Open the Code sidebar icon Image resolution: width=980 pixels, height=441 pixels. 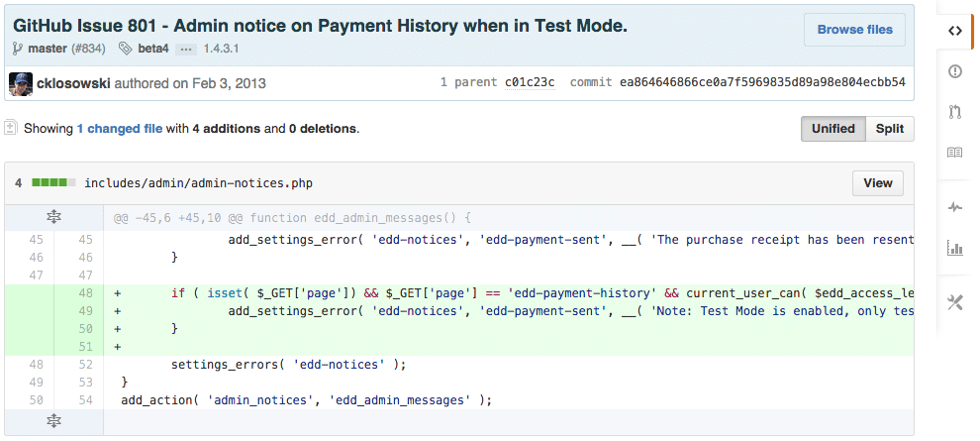[954, 32]
